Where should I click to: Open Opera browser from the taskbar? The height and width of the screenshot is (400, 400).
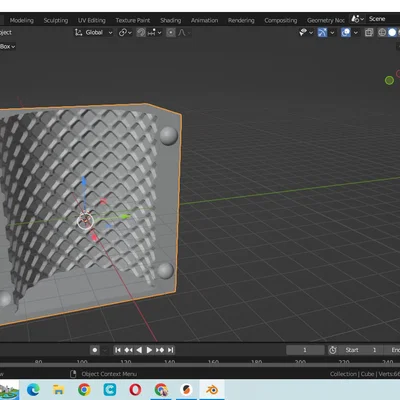135,389
